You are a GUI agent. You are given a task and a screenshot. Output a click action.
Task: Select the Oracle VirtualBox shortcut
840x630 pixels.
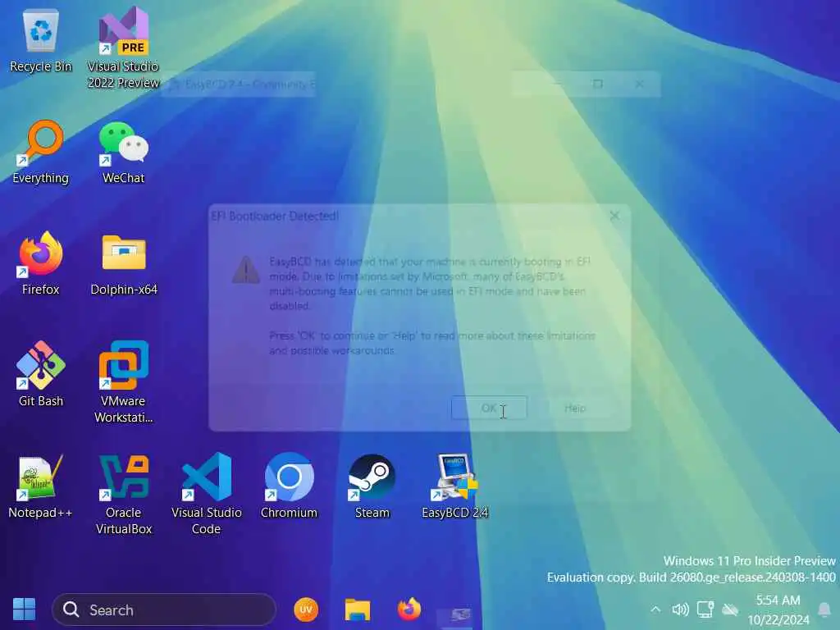(124, 494)
